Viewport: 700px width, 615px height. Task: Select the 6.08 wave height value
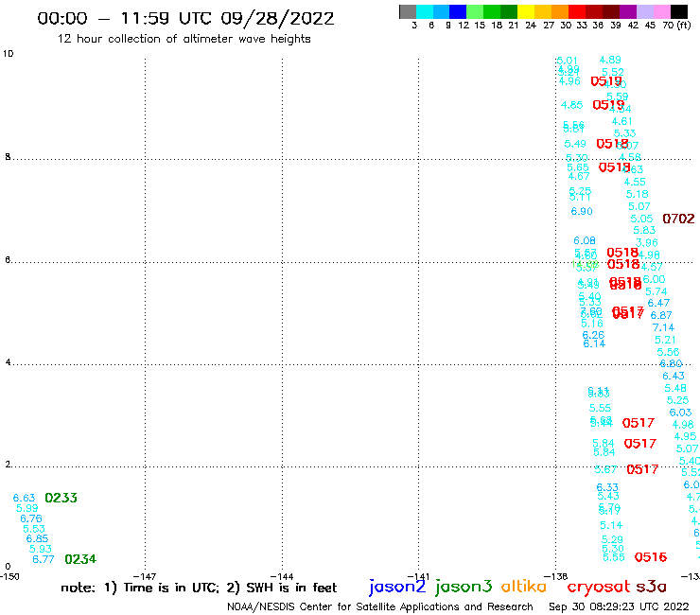tap(585, 240)
